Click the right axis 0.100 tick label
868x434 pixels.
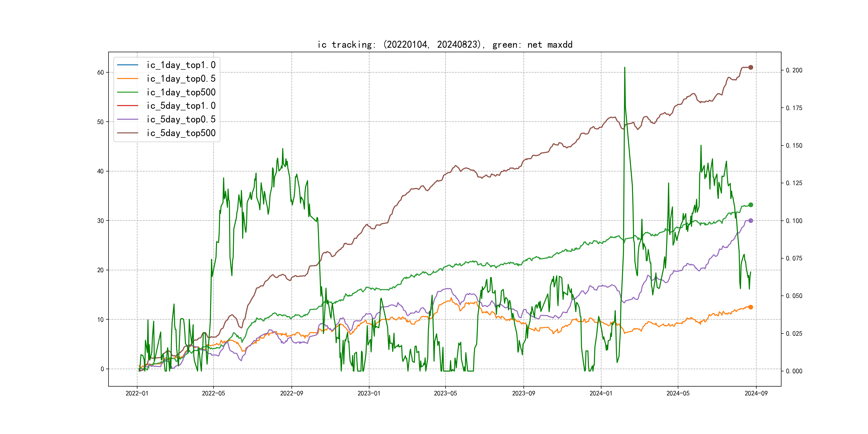click(794, 221)
